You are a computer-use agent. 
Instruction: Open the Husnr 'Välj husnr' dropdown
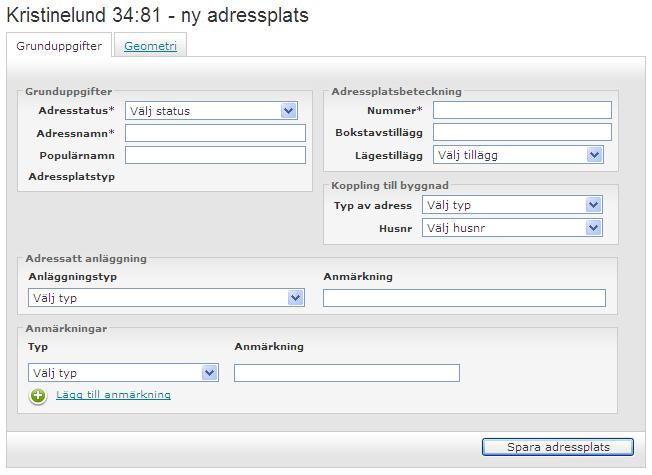pos(512,228)
